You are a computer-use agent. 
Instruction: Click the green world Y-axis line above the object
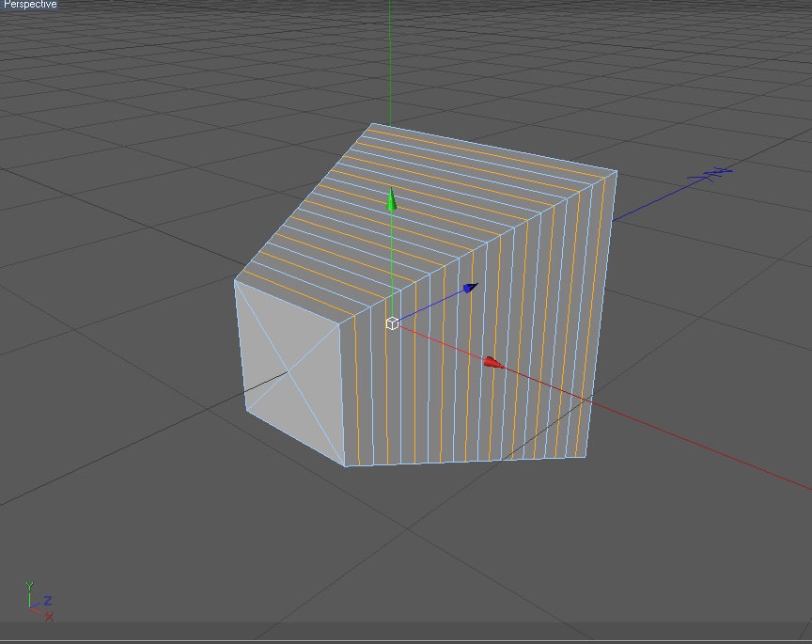(x=390, y=62)
